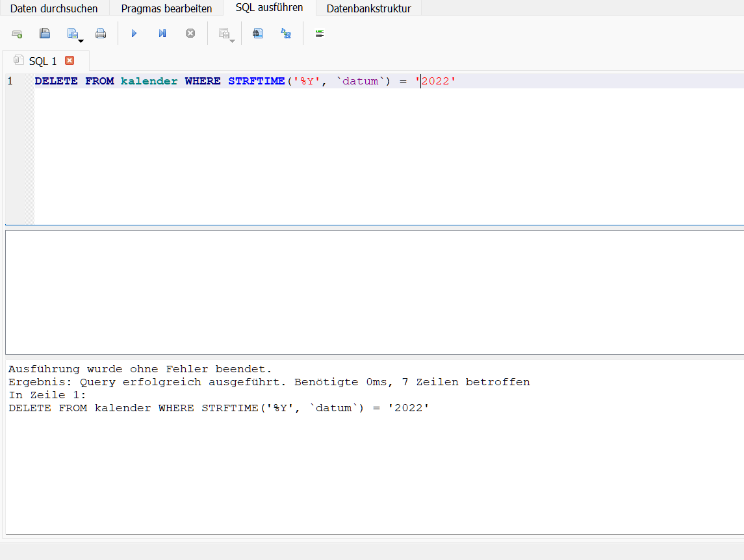Go to the Datenbankstruktur tab
This screenshot has width=744, height=560.
pyautogui.click(x=368, y=8)
